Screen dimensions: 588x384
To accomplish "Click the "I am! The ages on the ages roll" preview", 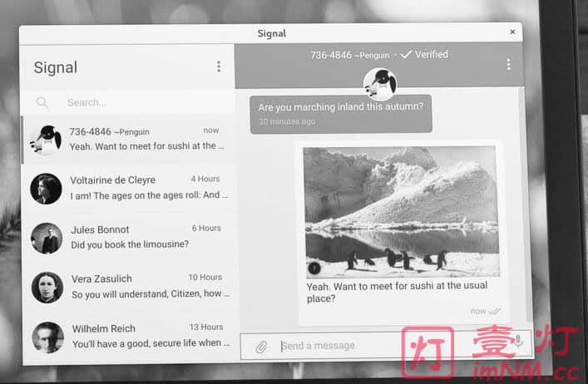I will [149, 195].
